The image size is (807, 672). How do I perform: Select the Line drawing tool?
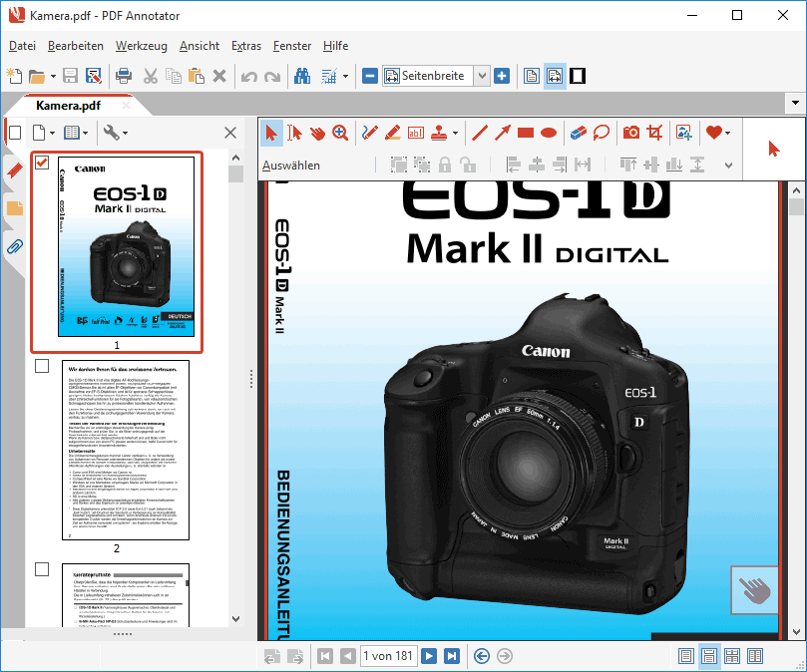pyautogui.click(x=480, y=133)
